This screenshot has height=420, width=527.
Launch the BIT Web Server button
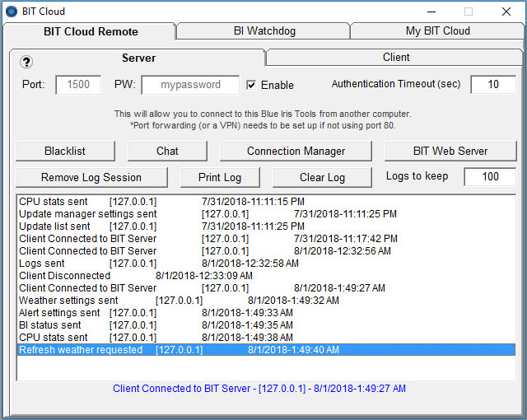pos(450,151)
